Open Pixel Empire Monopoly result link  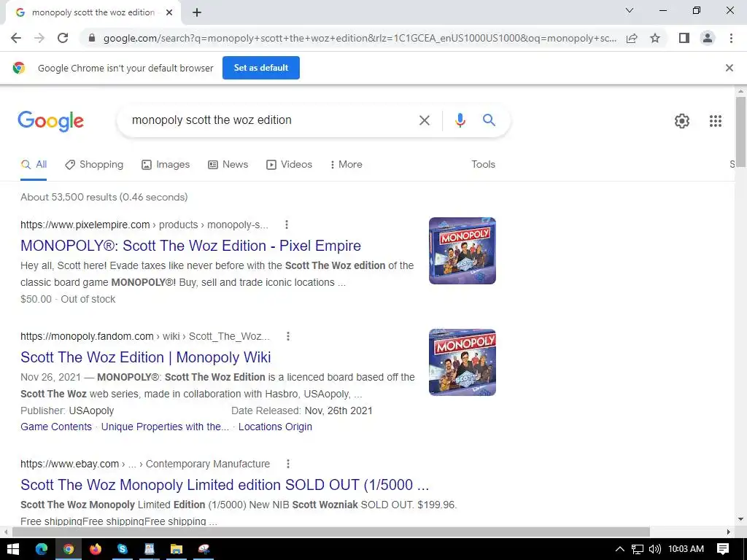[190, 246]
